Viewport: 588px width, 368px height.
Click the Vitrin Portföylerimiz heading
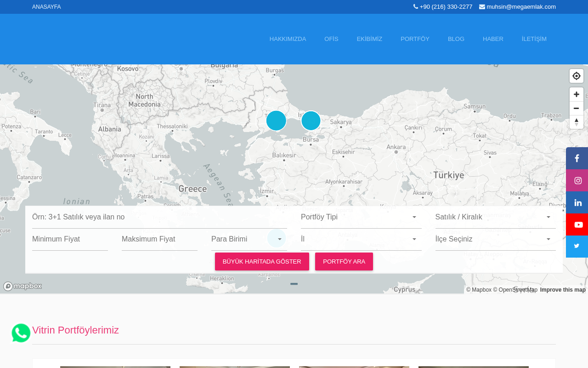pos(75,330)
